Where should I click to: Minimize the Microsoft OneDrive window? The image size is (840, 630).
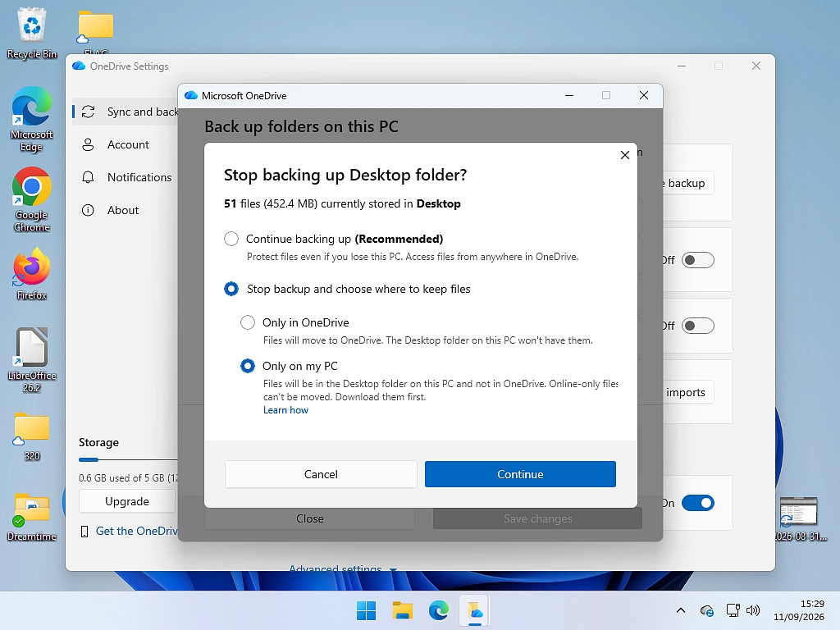pyautogui.click(x=569, y=95)
